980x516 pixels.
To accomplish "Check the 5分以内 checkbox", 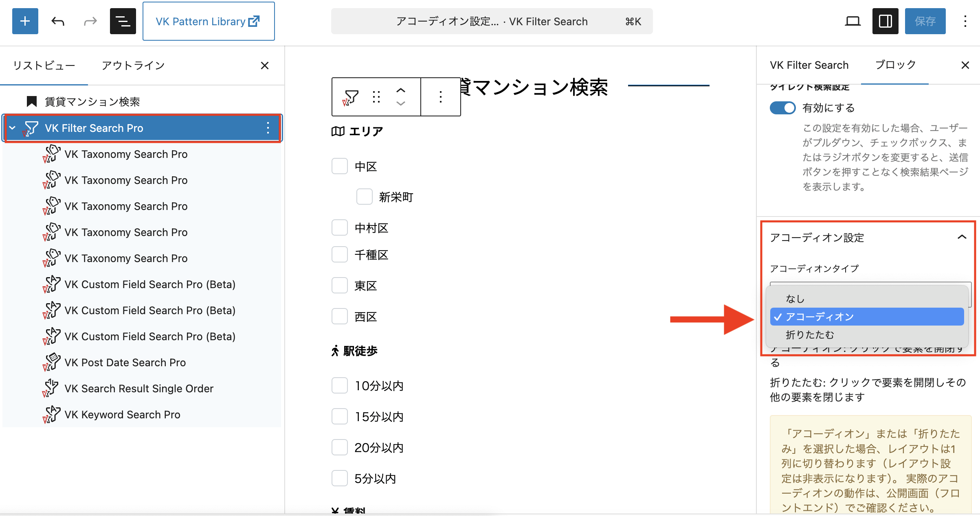I will click(340, 478).
